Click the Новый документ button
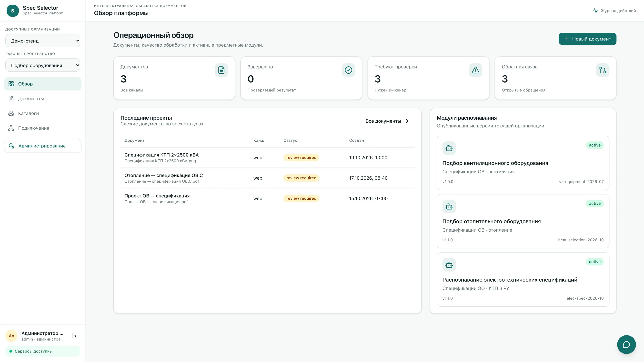The image size is (644, 362). point(587,39)
